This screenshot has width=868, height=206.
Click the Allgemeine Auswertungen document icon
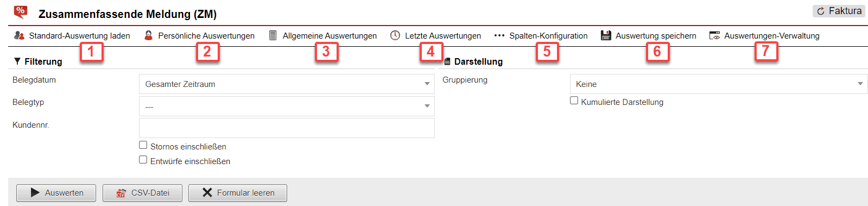273,35
